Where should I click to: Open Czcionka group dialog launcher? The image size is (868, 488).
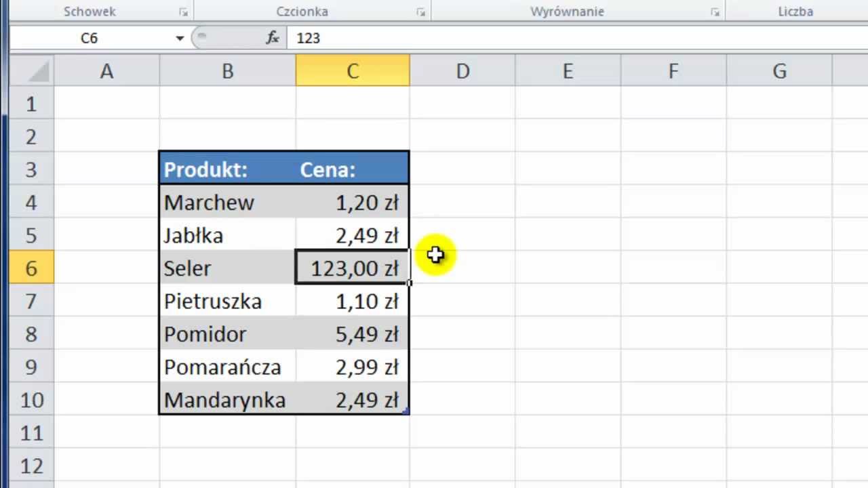click(420, 12)
